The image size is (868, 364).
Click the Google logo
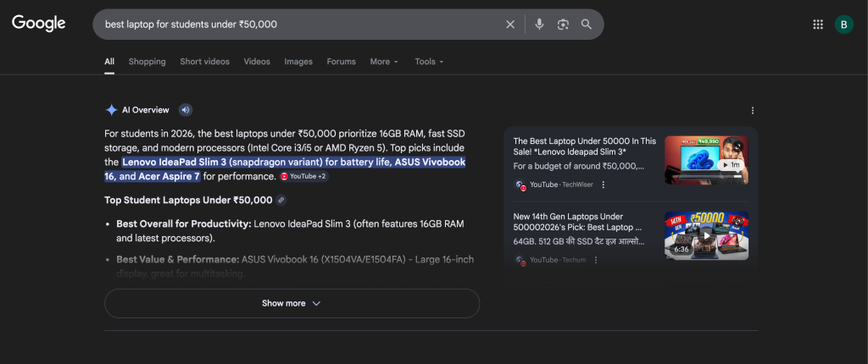(38, 24)
